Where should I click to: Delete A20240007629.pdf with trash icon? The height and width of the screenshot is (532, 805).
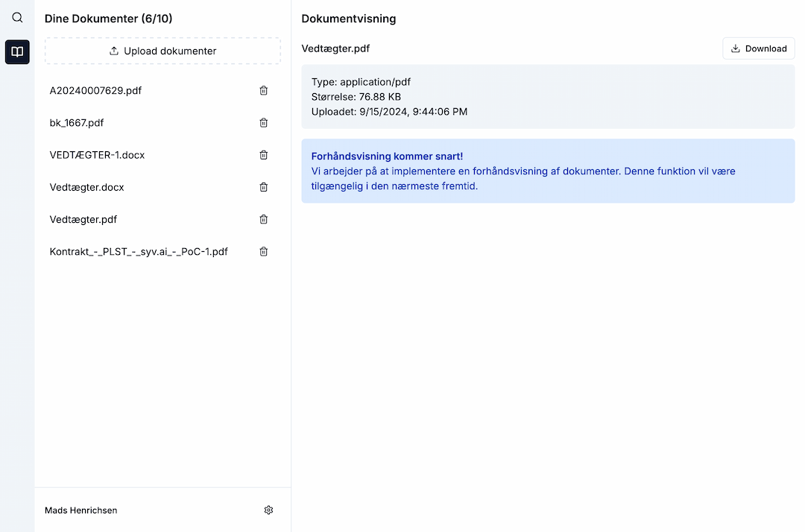[263, 91]
